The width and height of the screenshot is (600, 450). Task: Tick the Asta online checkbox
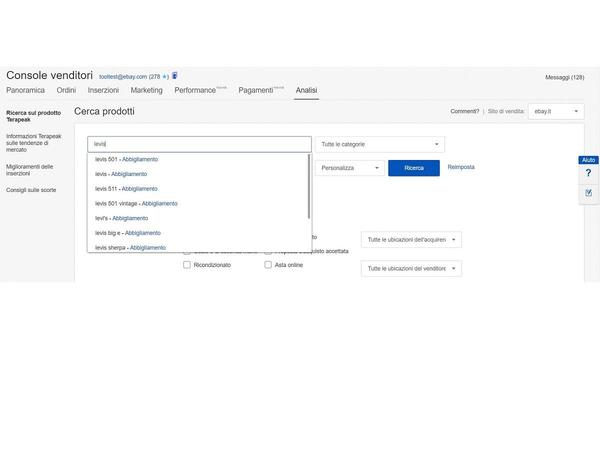pyautogui.click(x=268, y=265)
